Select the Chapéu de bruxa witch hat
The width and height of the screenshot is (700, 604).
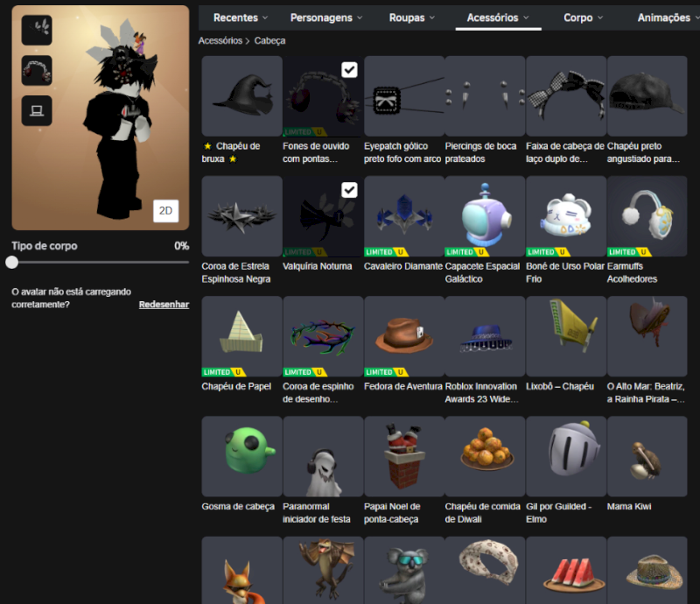[241, 95]
